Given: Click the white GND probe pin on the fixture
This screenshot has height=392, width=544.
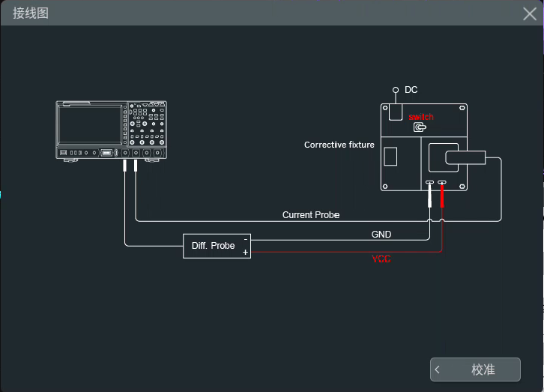Looking at the screenshot, I should click(430, 194).
